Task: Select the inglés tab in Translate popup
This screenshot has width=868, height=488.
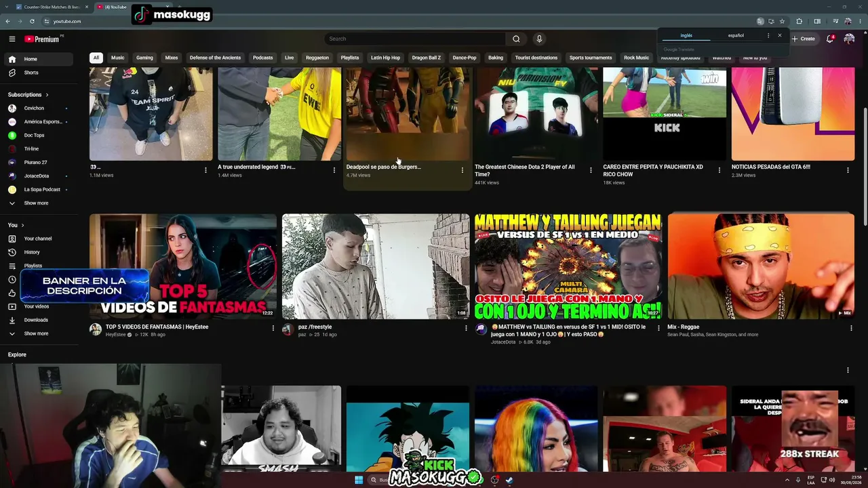Action: click(686, 35)
